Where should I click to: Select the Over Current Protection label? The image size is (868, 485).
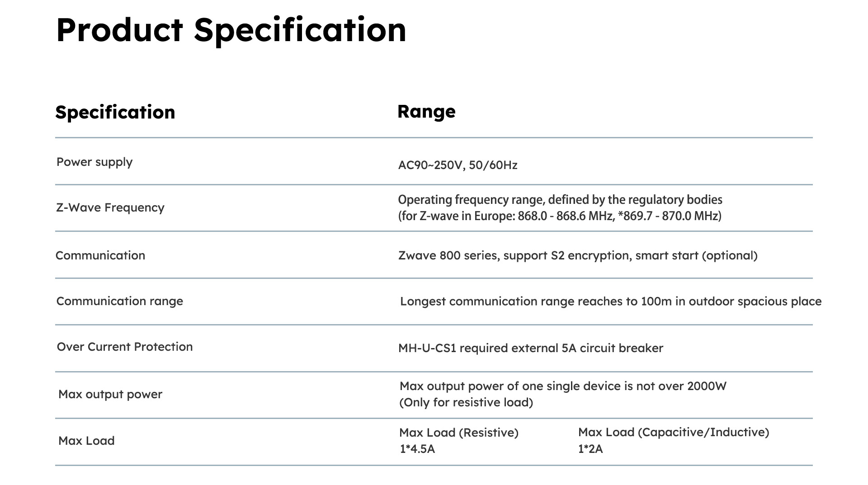pyautogui.click(x=125, y=347)
